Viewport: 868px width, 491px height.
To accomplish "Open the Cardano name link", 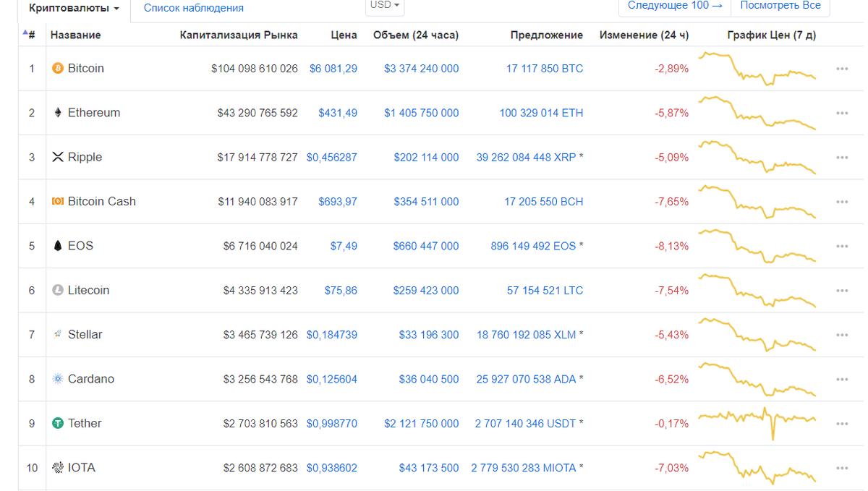I will (x=91, y=379).
